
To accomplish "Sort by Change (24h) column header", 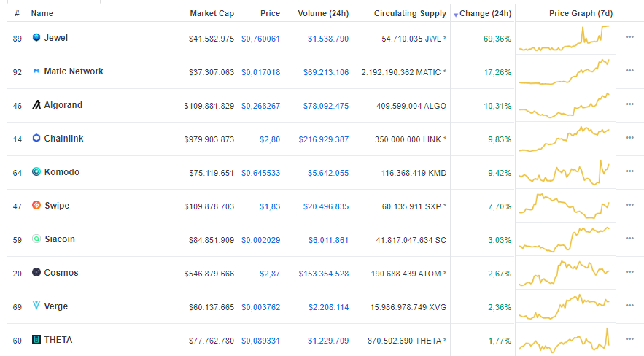I will point(485,14).
